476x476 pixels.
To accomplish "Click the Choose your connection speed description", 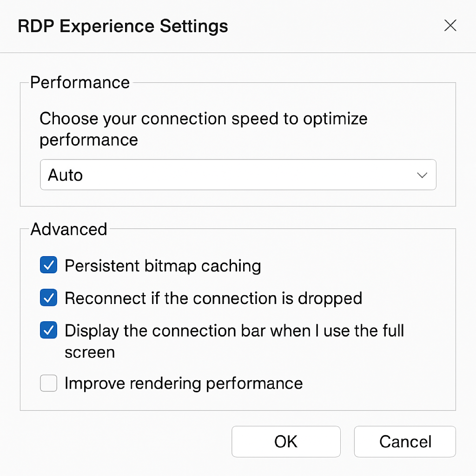I will click(x=204, y=129).
